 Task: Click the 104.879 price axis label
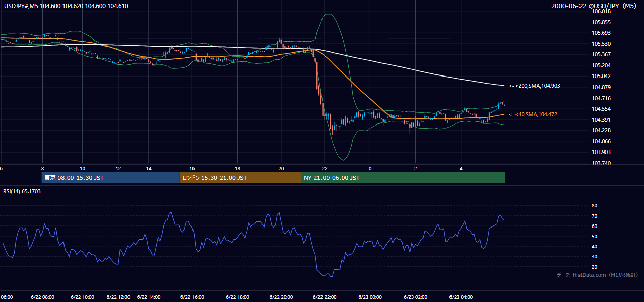click(601, 87)
